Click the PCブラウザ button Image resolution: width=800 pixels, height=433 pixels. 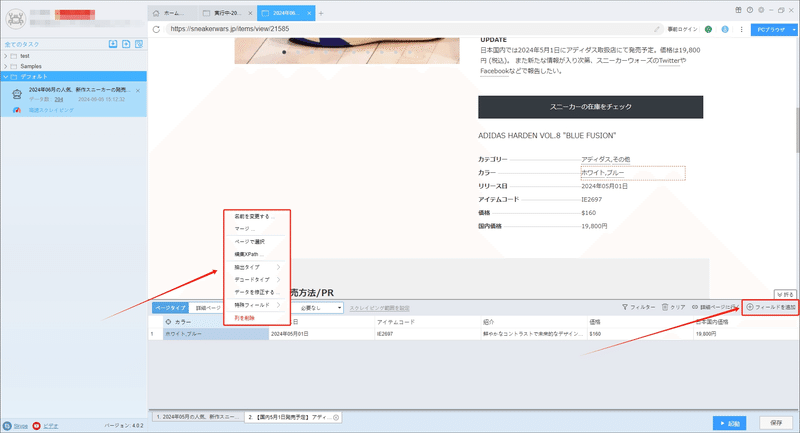(770, 30)
